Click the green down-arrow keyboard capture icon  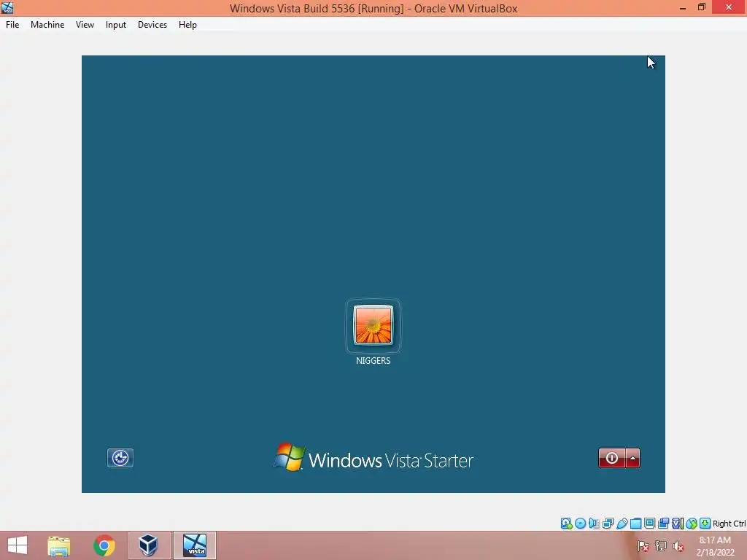(705, 524)
